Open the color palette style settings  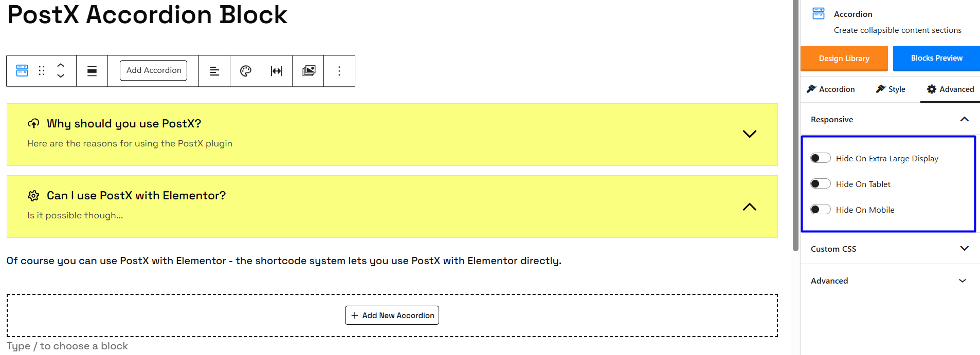[246, 71]
